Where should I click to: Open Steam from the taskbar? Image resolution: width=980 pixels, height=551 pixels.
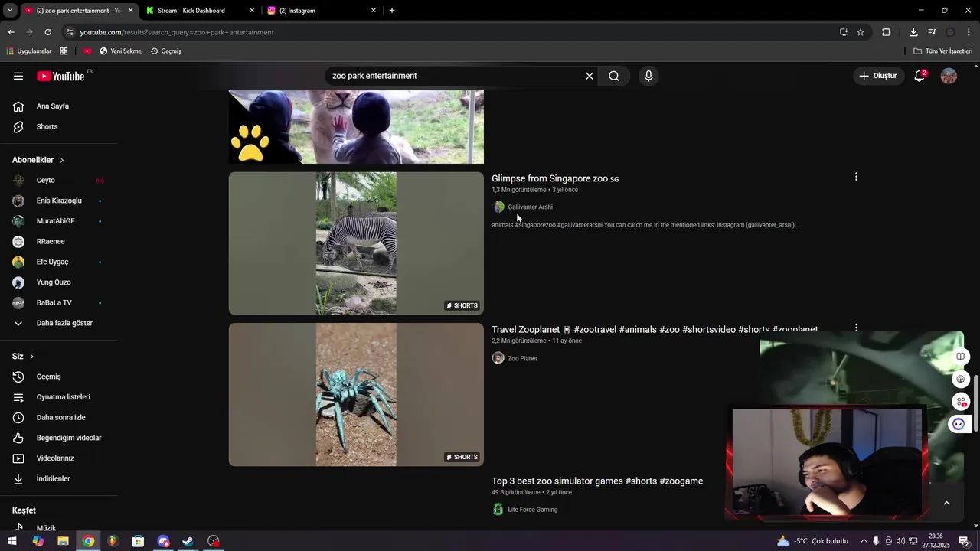[x=188, y=541]
